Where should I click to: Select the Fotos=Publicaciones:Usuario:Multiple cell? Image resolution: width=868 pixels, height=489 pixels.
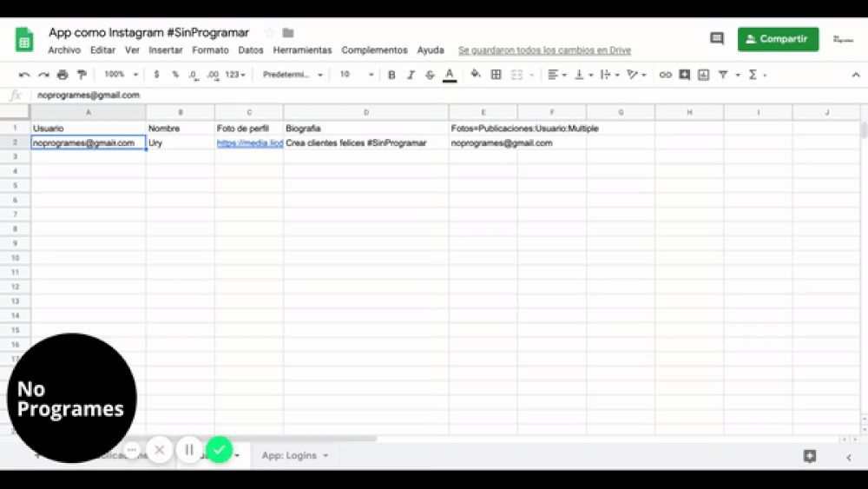pyautogui.click(x=524, y=128)
